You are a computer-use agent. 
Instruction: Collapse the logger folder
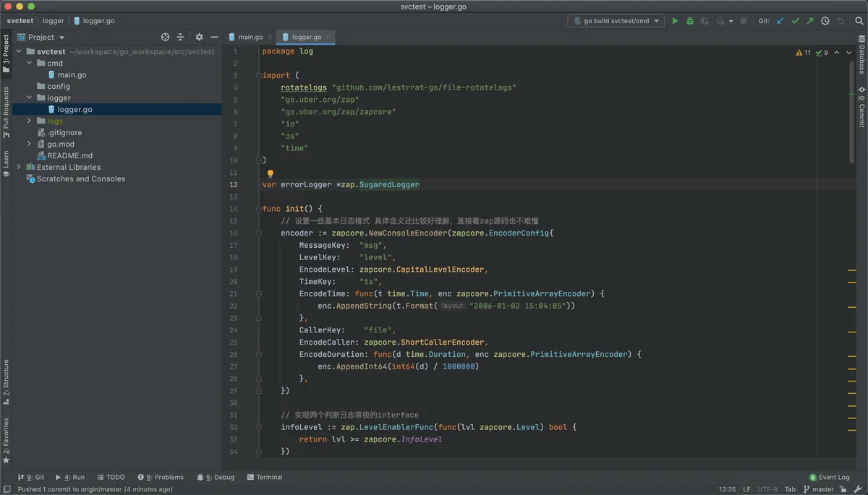pos(30,98)
